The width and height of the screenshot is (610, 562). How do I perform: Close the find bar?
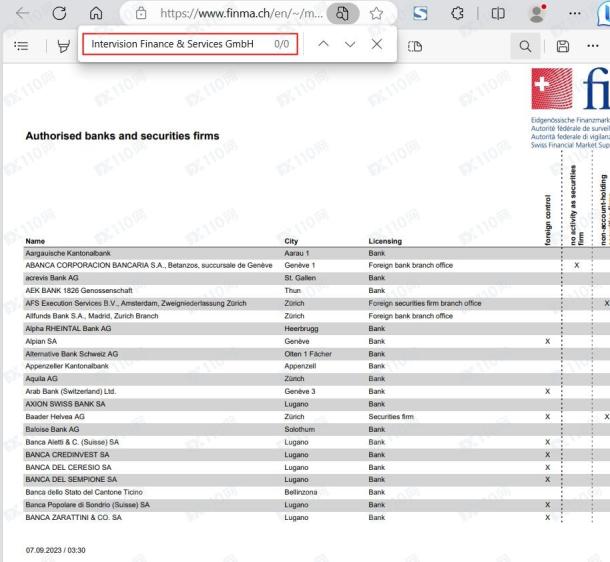[377, 44]
